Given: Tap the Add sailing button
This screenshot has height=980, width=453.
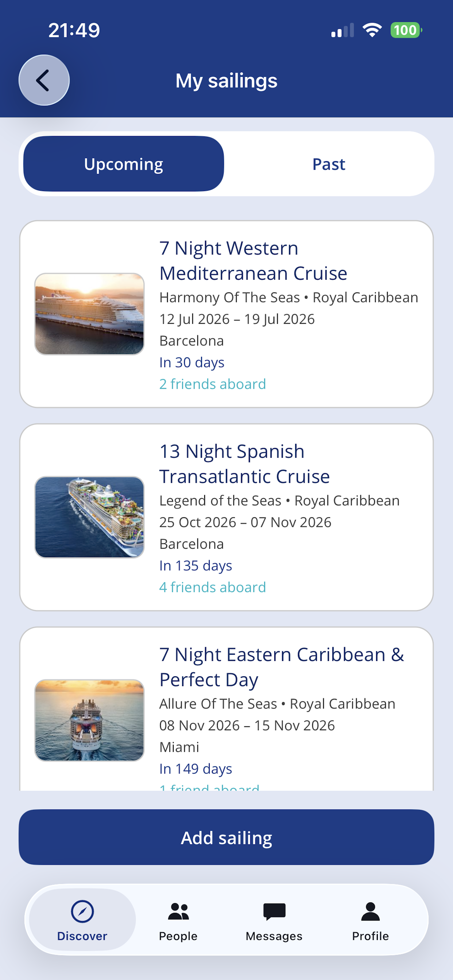Looking at the screenshot, I should (226, 837).
